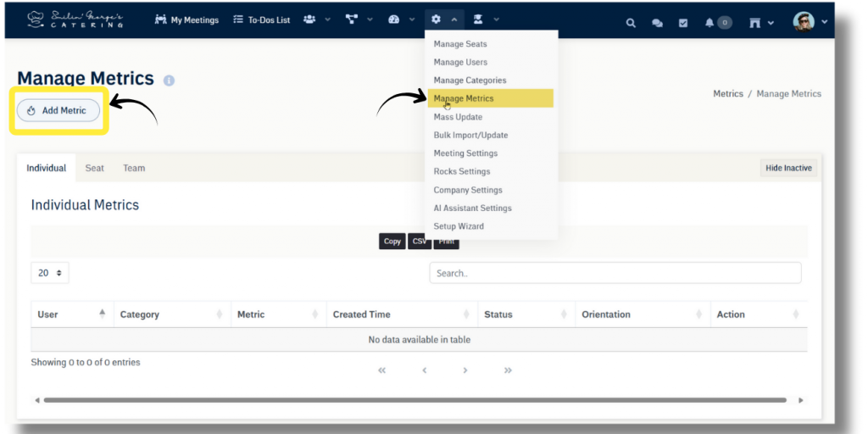Screen dimensions: 868x434
Task: Switch to the Team tab
Action: point(134,168)
